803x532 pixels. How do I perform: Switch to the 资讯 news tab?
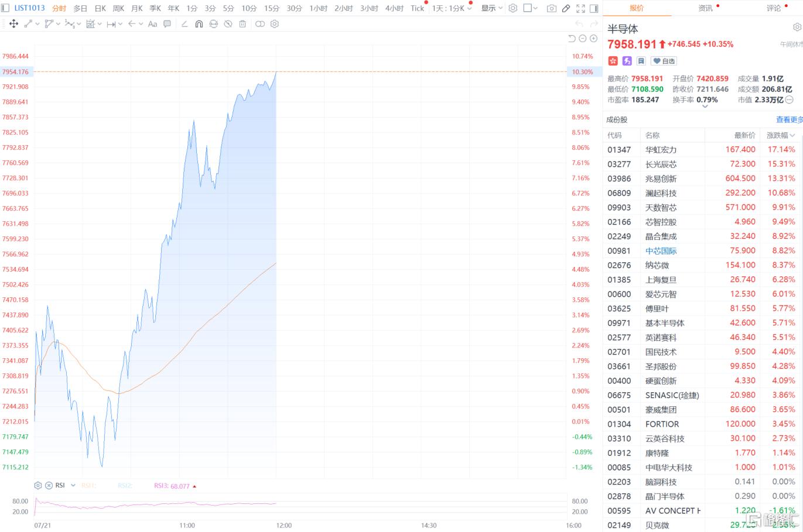706,8
